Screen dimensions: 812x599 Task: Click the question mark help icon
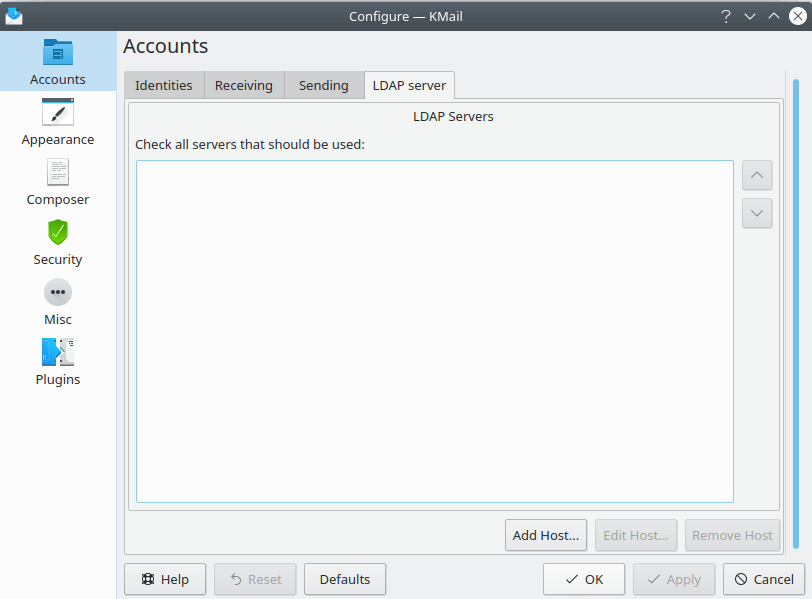coord(725,16)
